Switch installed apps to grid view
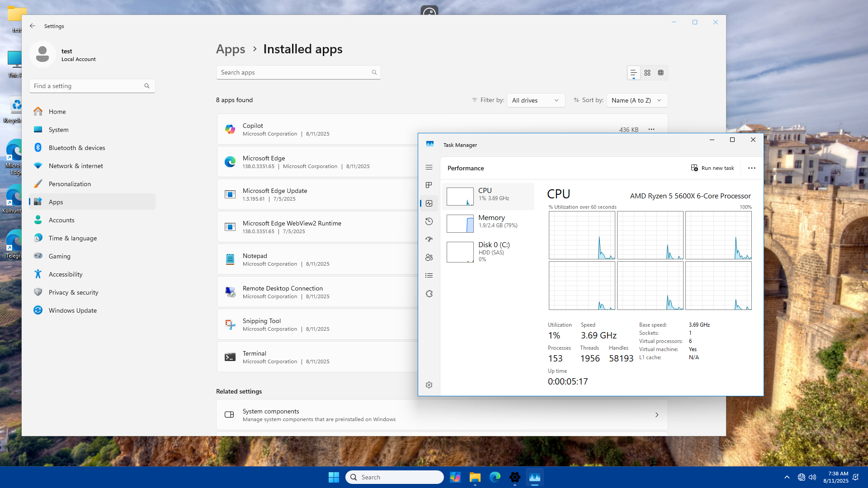The width and height of the screenshot is (868, 488). click(647, 73)
